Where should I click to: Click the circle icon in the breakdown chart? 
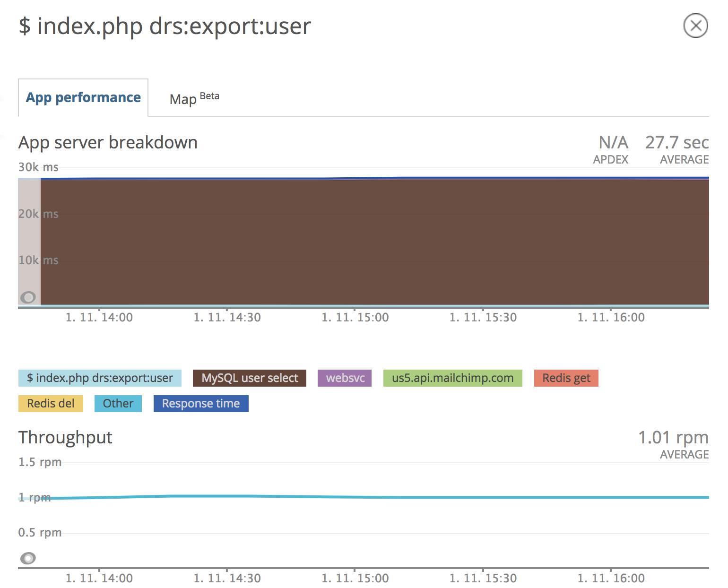28,297
